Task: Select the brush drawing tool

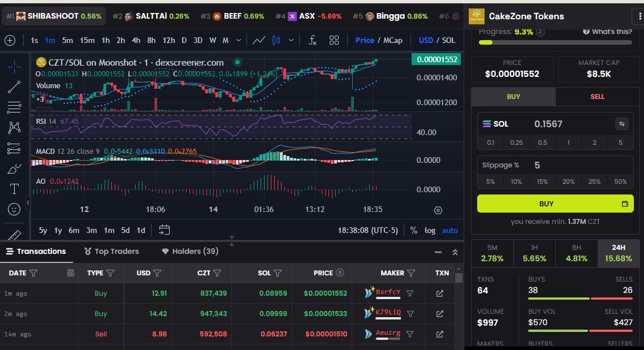Action: point(14,169)
